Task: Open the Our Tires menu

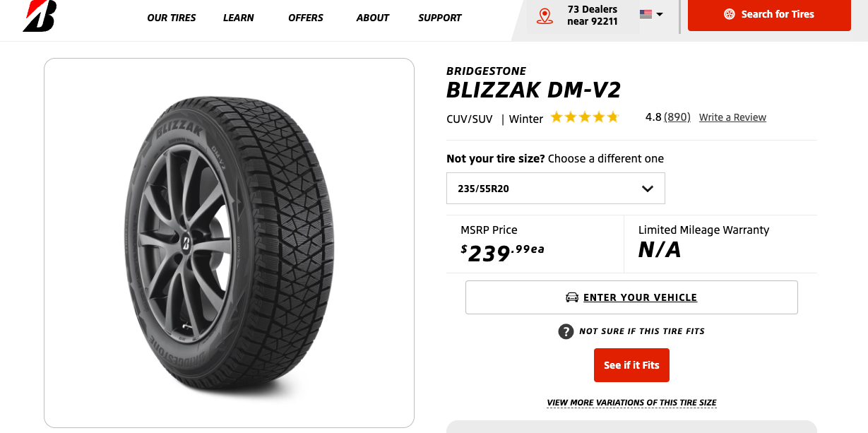Action: [172, 18]
